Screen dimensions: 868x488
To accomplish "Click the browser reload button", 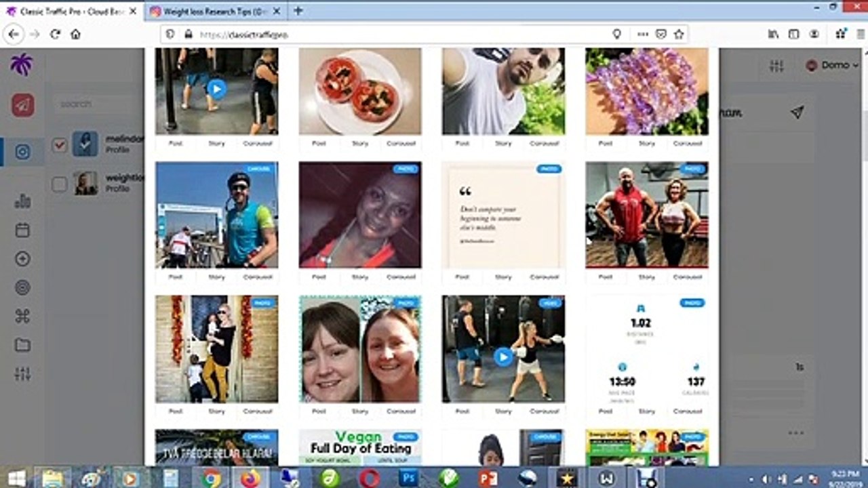I will tap(55, 34).
